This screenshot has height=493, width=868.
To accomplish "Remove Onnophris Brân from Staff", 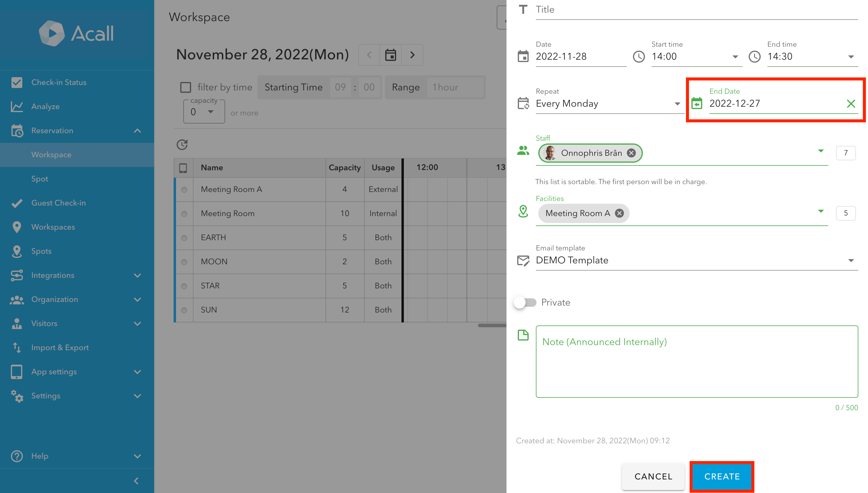I will pos(631,153).
